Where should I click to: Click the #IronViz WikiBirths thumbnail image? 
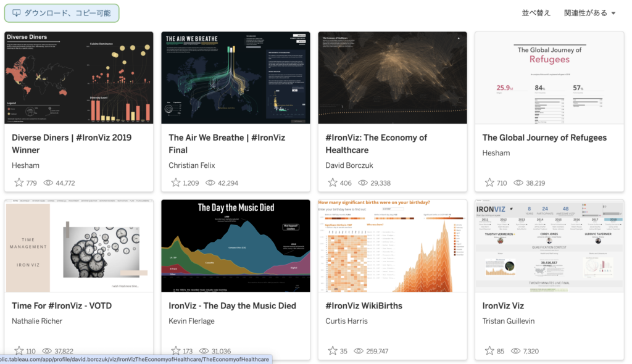[393, 245]
